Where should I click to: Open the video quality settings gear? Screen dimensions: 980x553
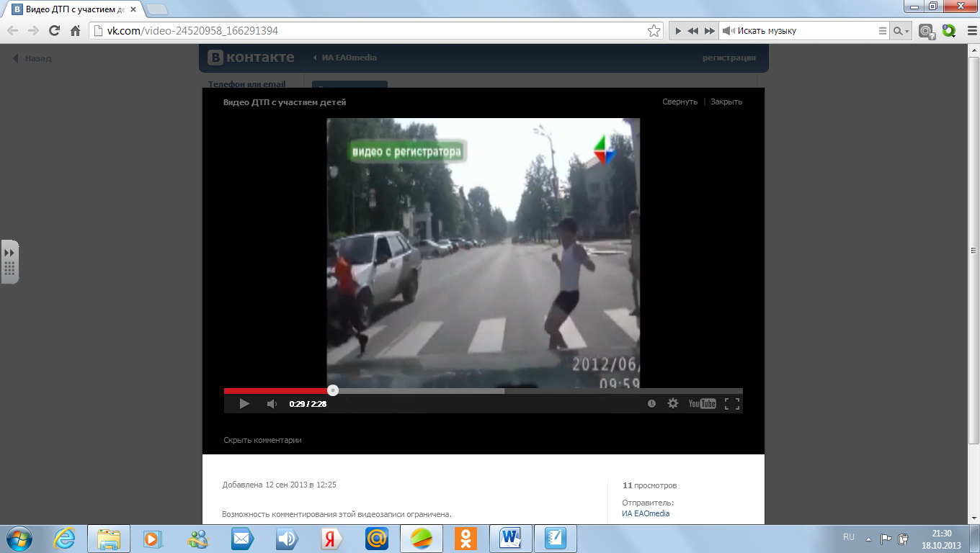[x=673, y=404]
